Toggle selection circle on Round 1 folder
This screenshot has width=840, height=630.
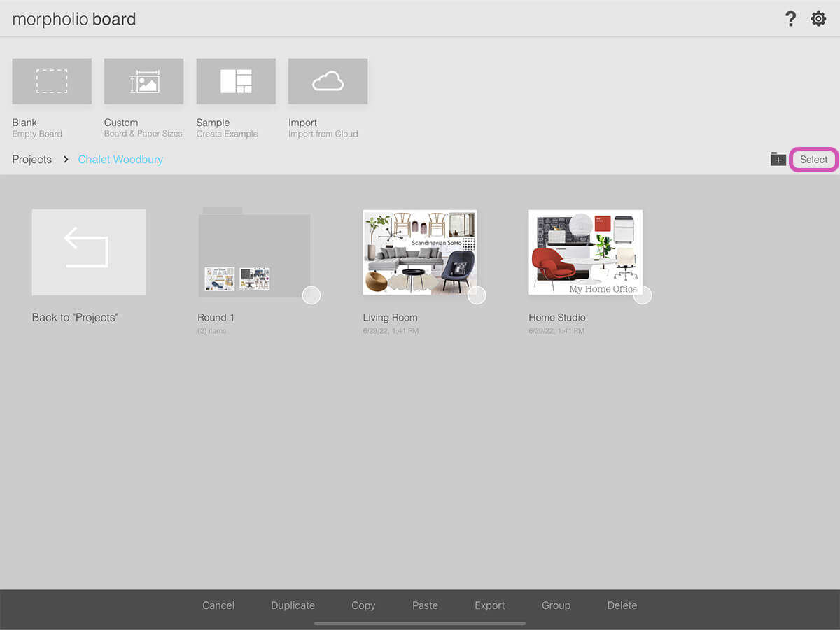pyautogui.click(x=311, y=295)
